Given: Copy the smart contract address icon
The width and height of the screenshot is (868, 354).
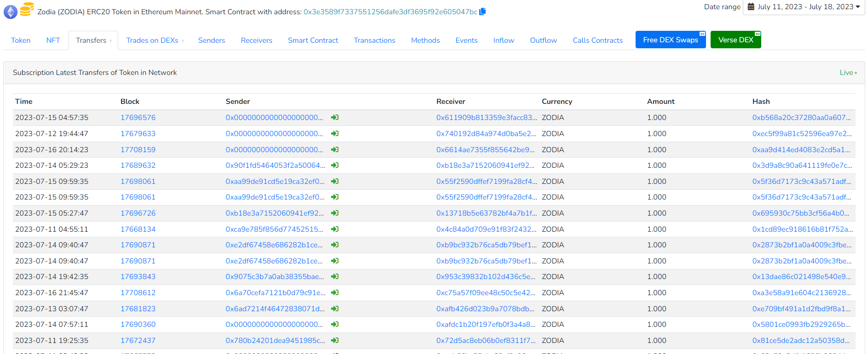Looking at the screenshot, I should [482, 11].
